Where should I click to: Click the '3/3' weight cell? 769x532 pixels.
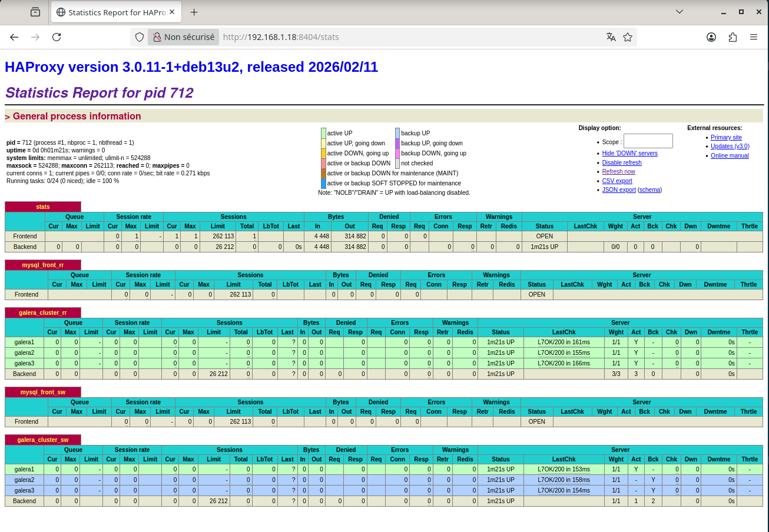click(616, 374)
